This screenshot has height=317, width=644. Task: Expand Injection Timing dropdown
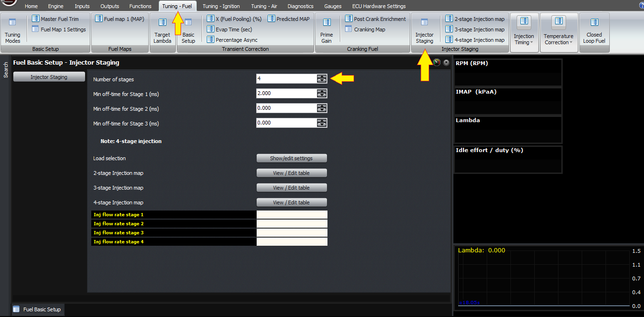524,32
